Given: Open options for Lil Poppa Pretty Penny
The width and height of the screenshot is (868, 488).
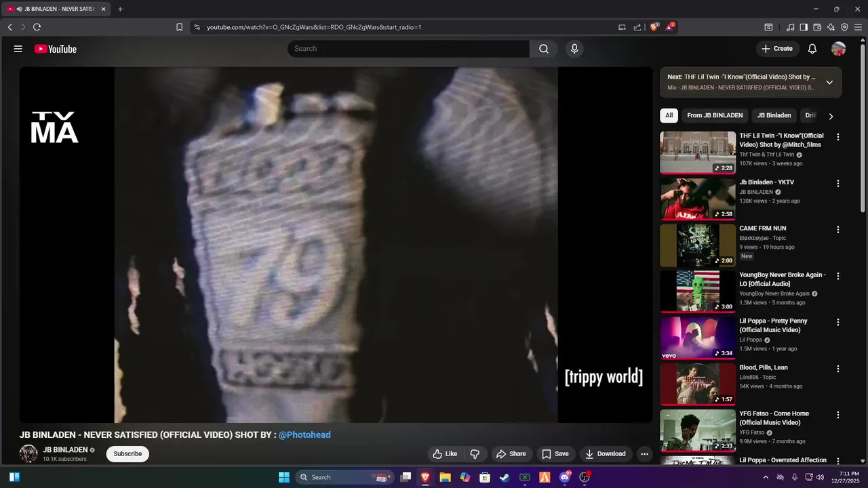Looking at the screenshot, I should coord(838,323).
